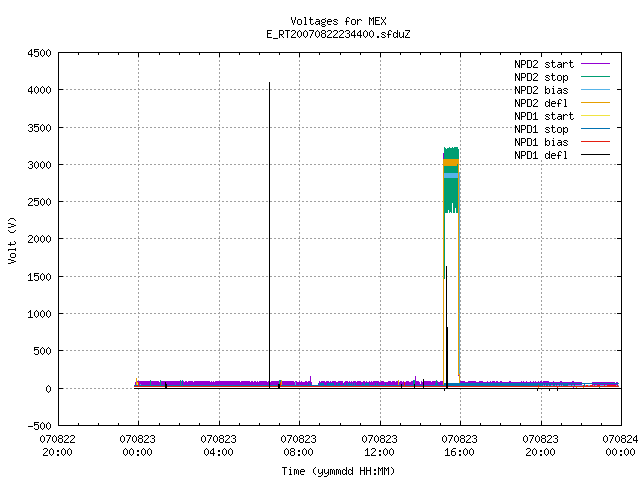Image resolution: width=640 pixels, height=480 pixels.
Task: Click the 'NPD2 bias' legend label
Action: [541, 90]
